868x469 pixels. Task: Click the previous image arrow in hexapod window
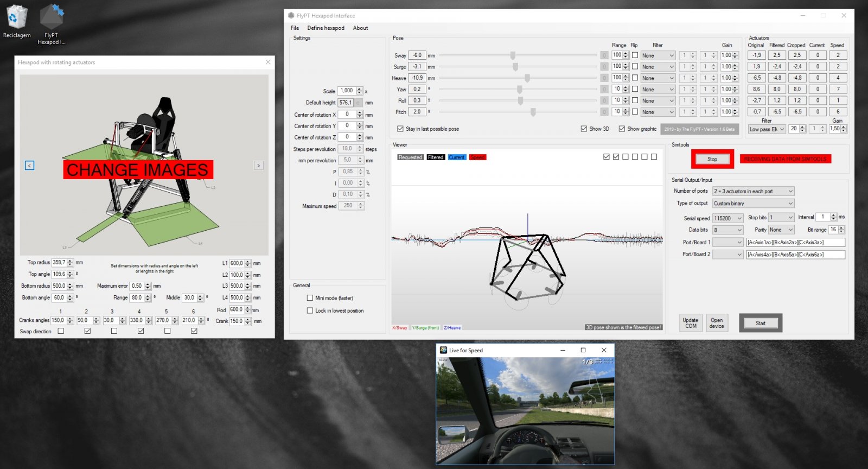(30, 166)
